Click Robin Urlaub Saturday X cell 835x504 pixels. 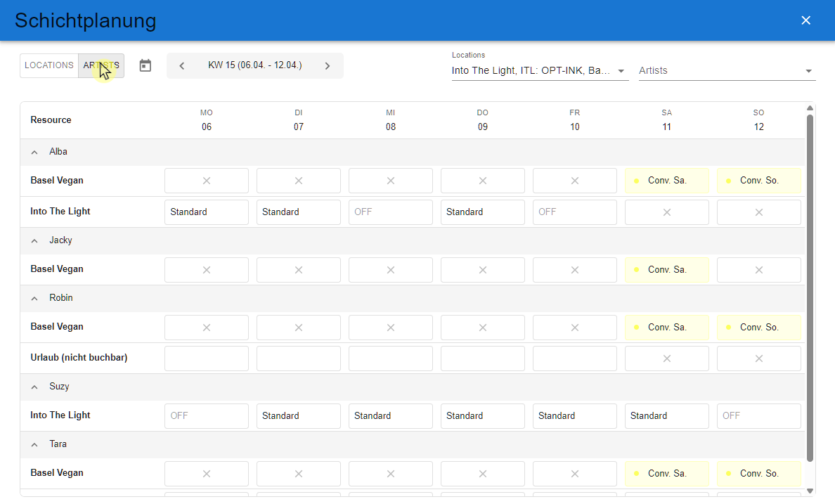click(x=667, y=358)
